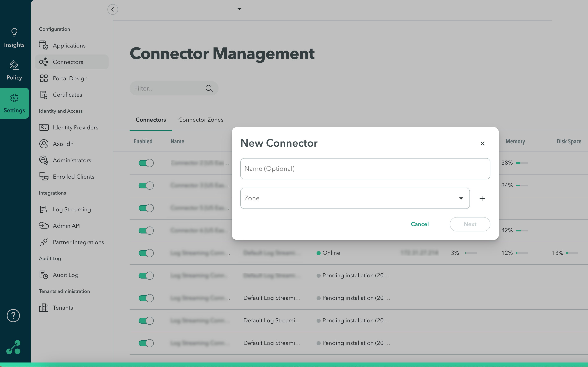Expand the Zone dropdown
The width and height of the screenshot is (588, 367).
(461, 198)
